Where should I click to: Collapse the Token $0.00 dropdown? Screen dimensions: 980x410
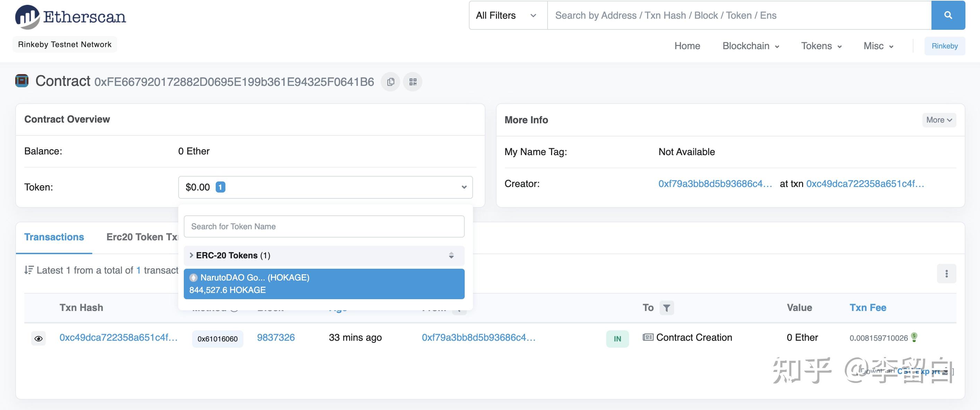tap(325, 187)
